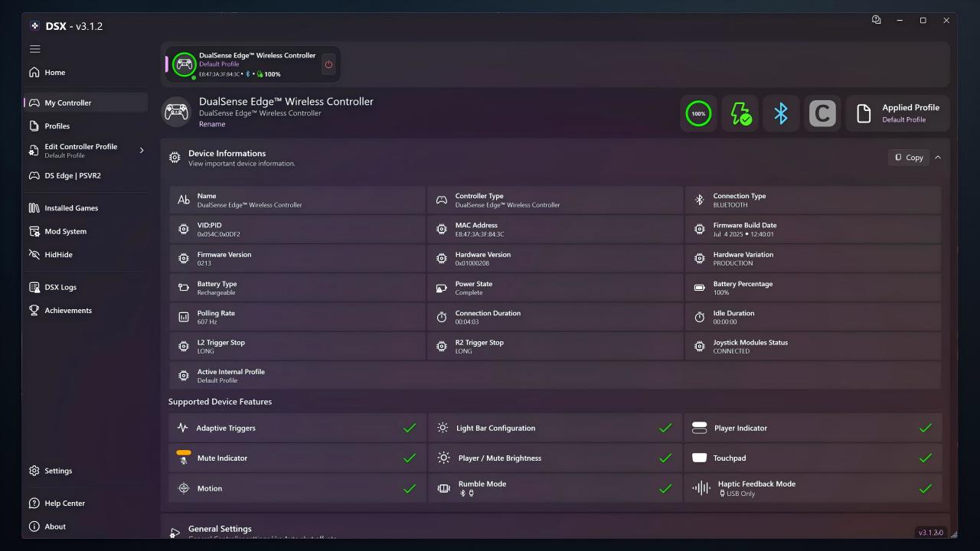Open the About page
The image size is (980, 551).
click(85, 527)
